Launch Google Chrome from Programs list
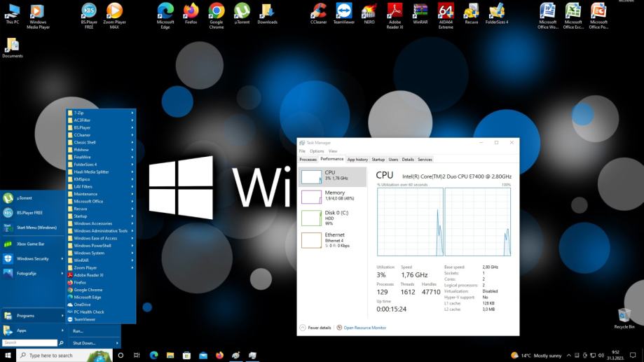Viewport: 644px width, 362px height. (88, 290)
